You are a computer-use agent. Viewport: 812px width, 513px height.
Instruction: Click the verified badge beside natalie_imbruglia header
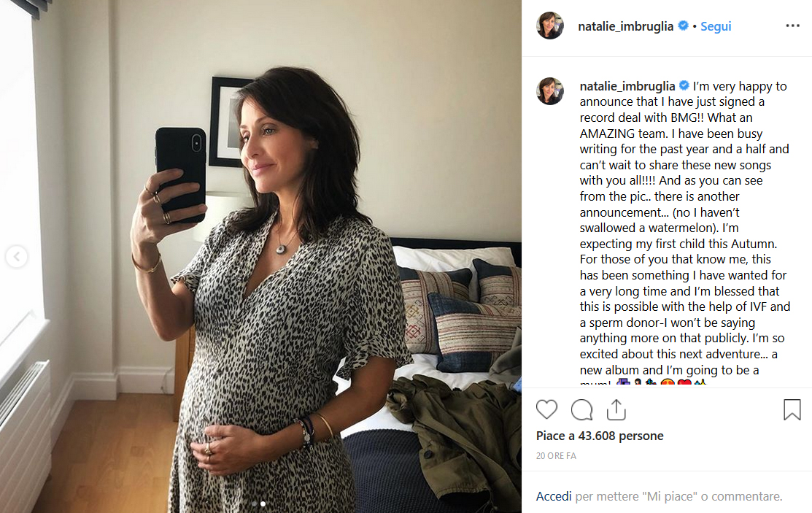pyautogui.click(x=683, y=26)
